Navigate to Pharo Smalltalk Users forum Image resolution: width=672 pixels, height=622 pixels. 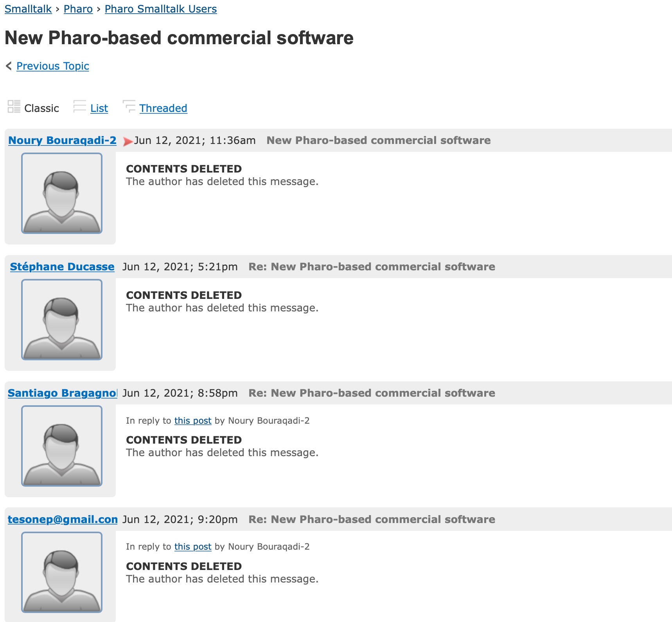(x=161, y=9)
